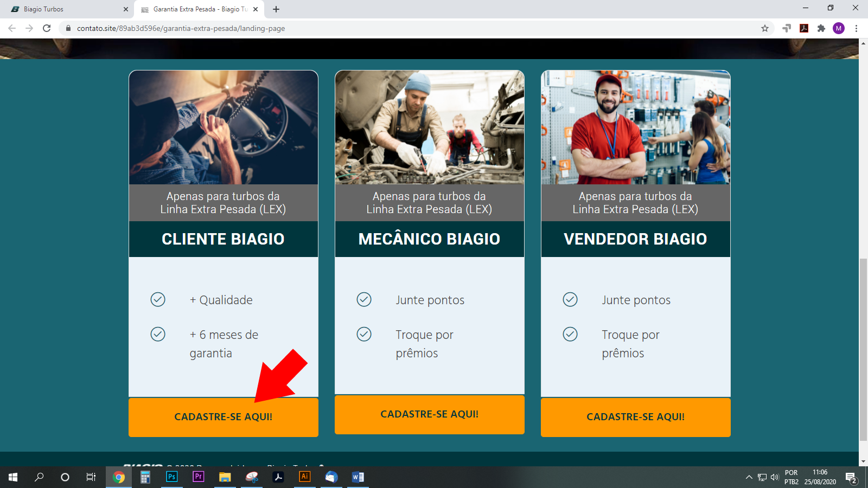Click 'Troque por prêmios' in Vendedor card
The width and height of the screenshot is (868, 488).
[631, 344]
